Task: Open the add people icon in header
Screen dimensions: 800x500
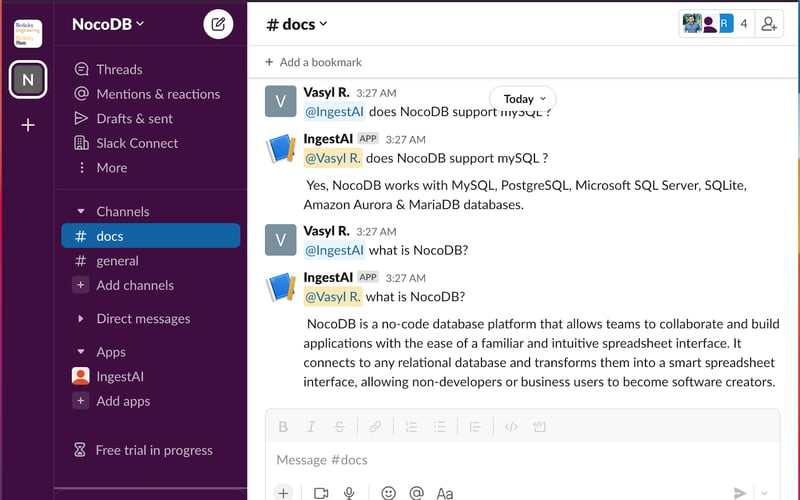Action: point(769,24)
